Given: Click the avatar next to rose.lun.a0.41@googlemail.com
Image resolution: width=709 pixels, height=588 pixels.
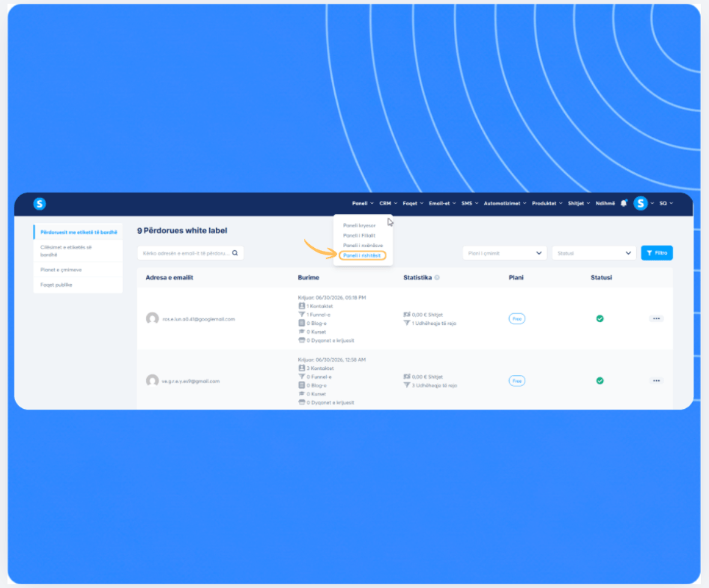Looking at the screenshot, I should click(x=152, y=318).
